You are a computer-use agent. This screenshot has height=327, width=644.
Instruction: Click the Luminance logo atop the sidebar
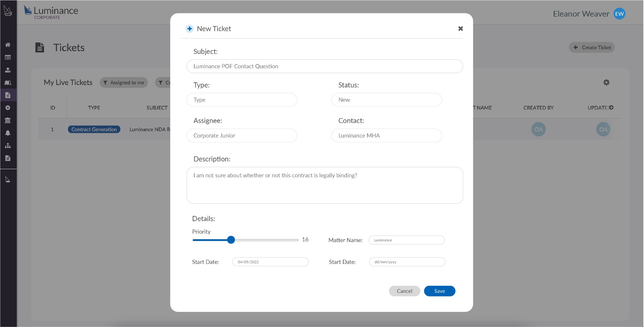pos(8,11)
